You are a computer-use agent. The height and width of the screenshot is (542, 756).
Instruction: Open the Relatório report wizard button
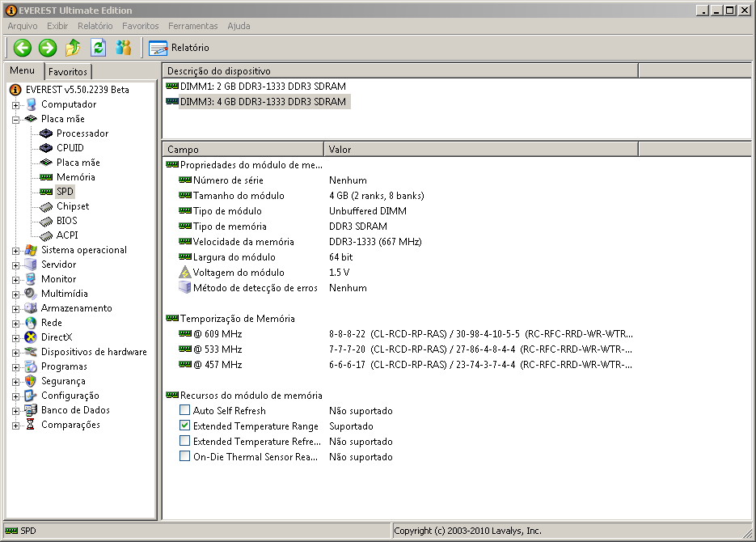tap(179, 48)
